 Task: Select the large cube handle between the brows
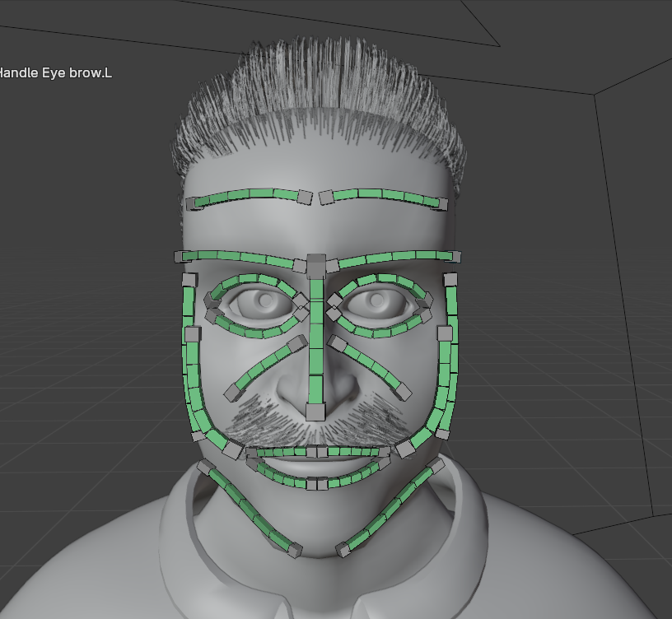pyautogui.click(x=316, y=266)
